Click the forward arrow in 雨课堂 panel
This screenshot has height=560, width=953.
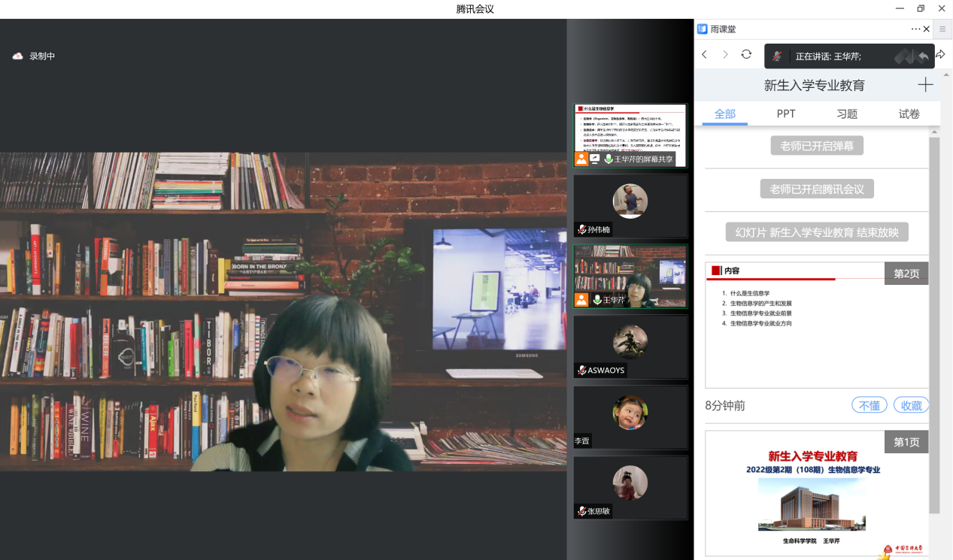point(725,55)
